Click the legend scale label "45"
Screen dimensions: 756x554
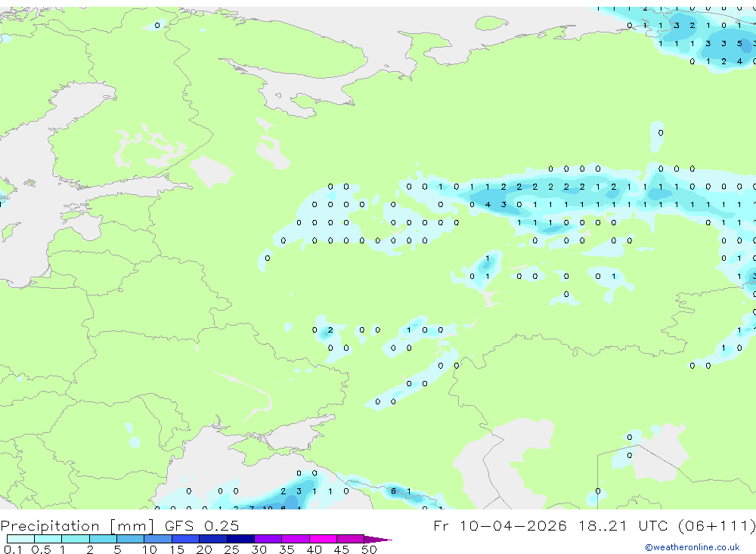[x=342, y=549]
